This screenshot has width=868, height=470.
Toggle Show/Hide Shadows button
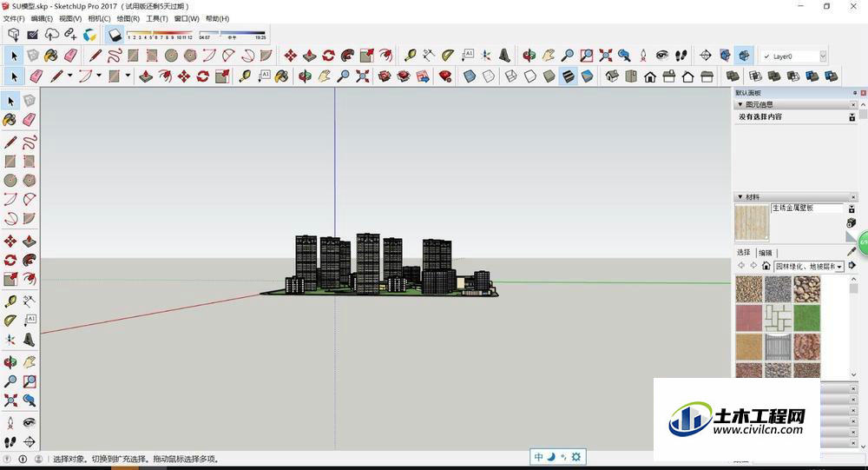point(115,35)
